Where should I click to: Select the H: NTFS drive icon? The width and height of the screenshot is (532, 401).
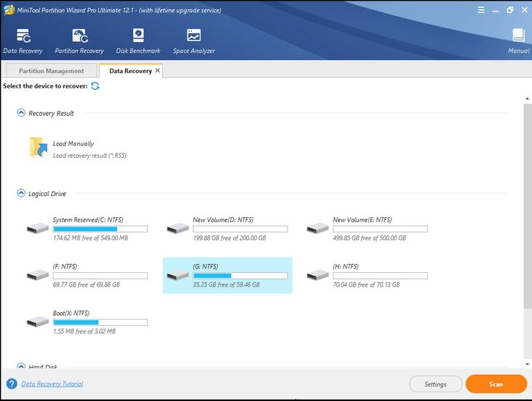pyautogui.click(x=318, y=275)
